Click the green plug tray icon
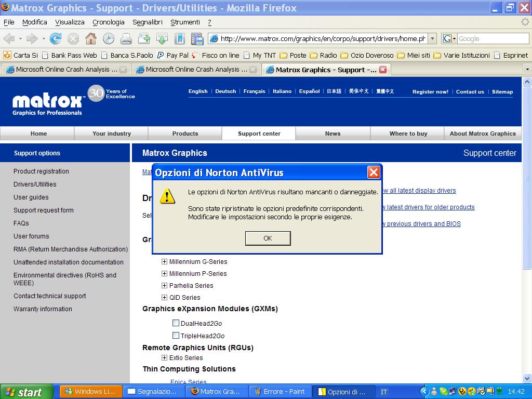Viewport: 532px width, 399px height. (x=499, y=392)
